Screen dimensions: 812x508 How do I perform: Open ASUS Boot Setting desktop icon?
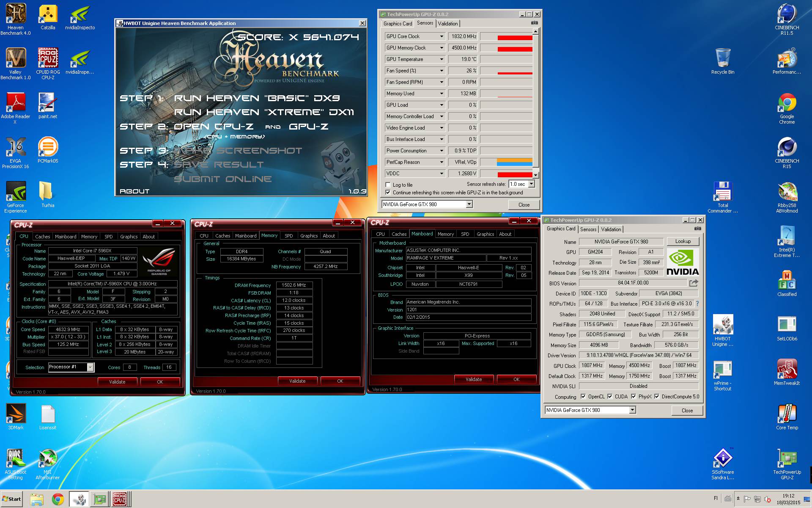point(16,464)
